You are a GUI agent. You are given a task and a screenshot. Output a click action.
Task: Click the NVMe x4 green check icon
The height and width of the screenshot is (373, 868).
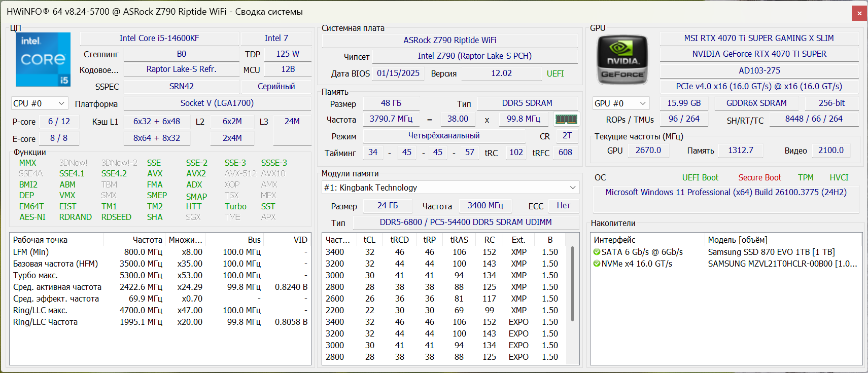click(x=597, y=264)
